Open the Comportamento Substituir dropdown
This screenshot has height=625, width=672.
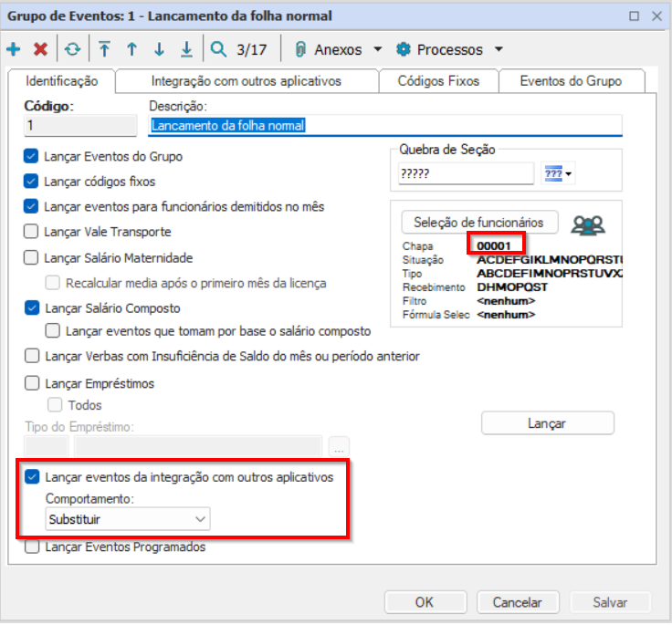point(128,519)
